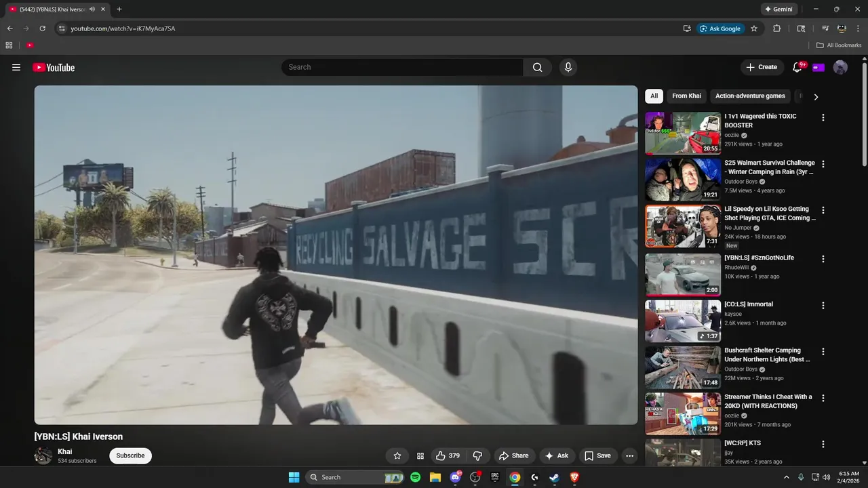Open the apps grid in bookmarks bar

point(9,45)
